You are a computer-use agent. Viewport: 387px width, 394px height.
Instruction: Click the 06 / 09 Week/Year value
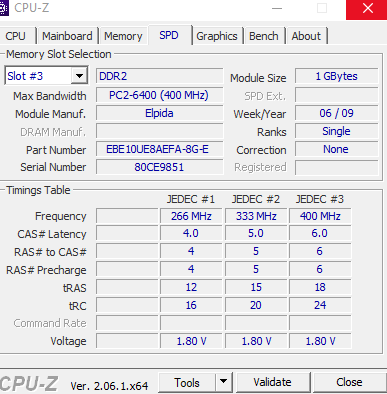337,113
